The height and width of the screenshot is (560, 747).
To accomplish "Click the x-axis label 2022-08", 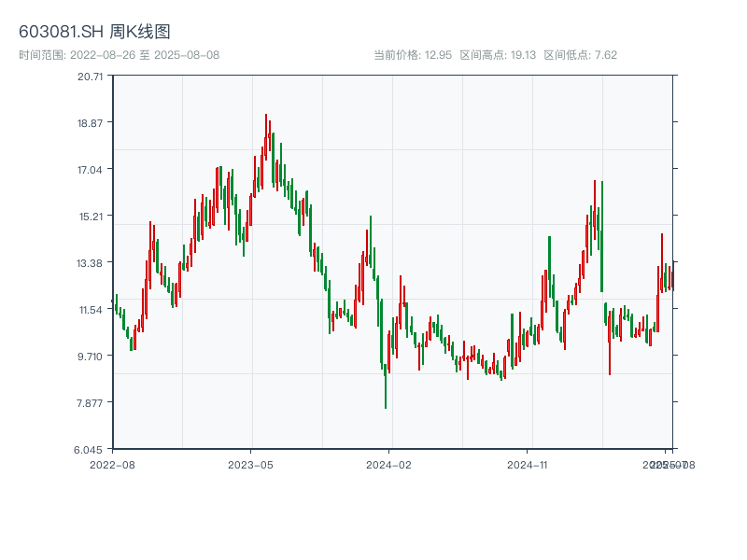I will click(112, 465).
